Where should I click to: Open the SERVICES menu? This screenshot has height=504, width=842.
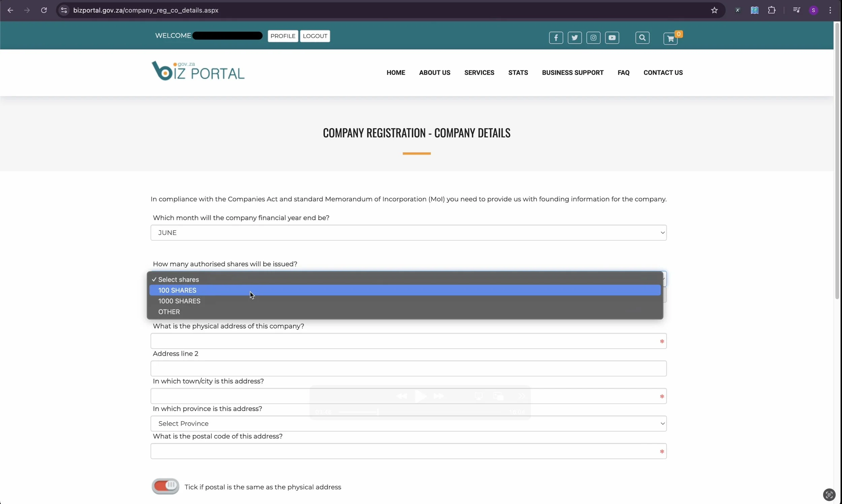tap(479, 73)
